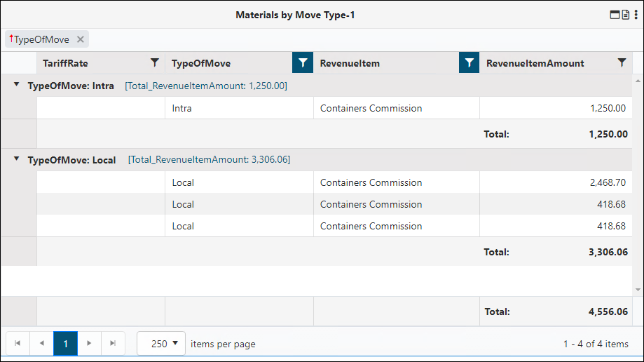Go to the previous page
The image size is (644, 362).
coord(41,344)
